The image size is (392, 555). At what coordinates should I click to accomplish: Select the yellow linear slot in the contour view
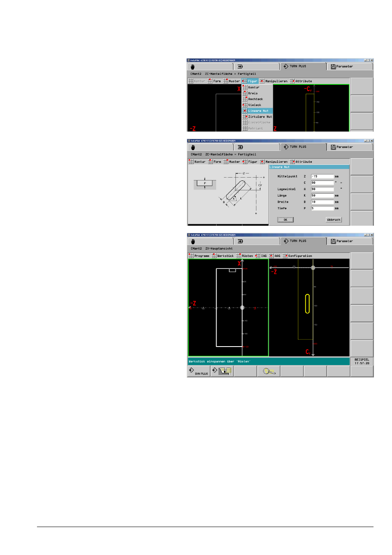click(x=307, y=303)
